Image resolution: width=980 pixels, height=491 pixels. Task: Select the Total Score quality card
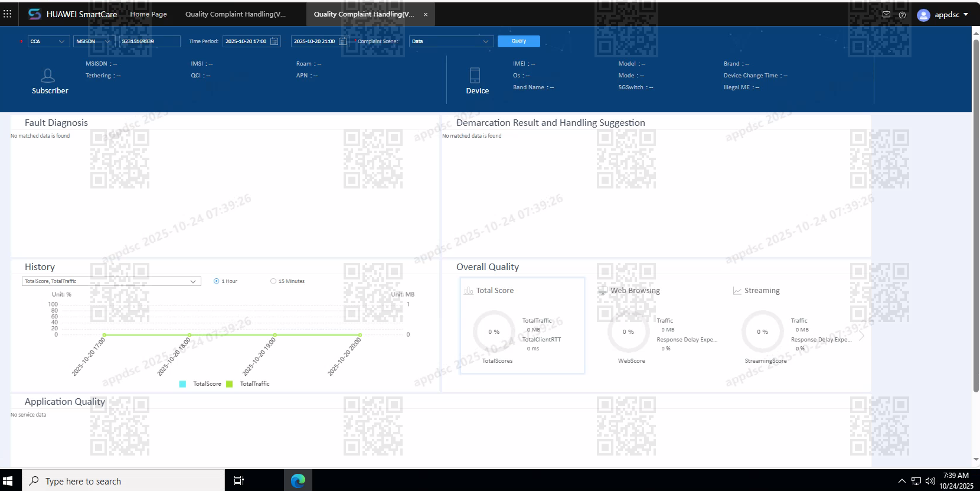[522, 326]
